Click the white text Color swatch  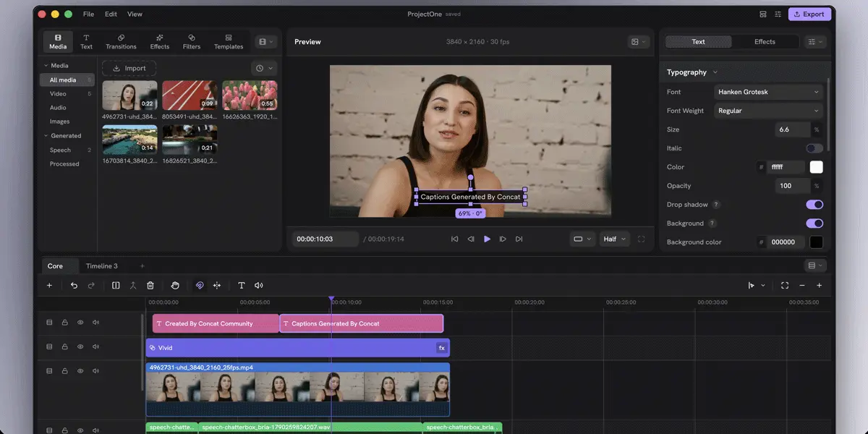point(816,167)
